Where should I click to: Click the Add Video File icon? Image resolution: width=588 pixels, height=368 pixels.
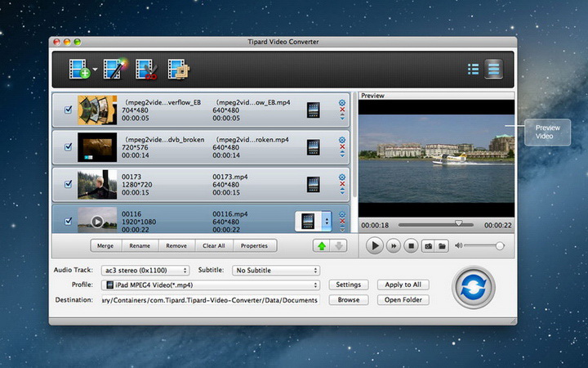pyautogui.click(x=79, y=70)
